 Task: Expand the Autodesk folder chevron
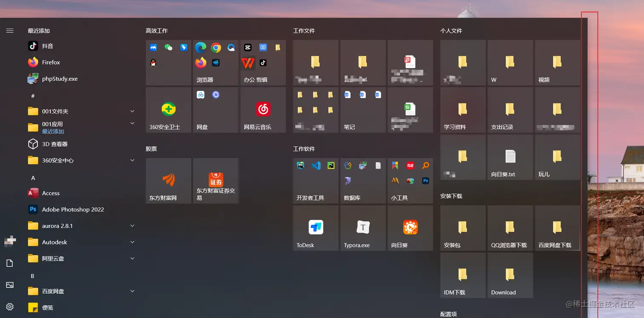132,242
